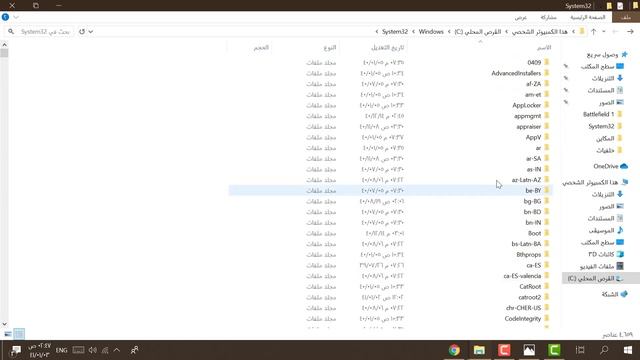
Task: Select وصول سريع in navigation pane
Action: (607, 54)
